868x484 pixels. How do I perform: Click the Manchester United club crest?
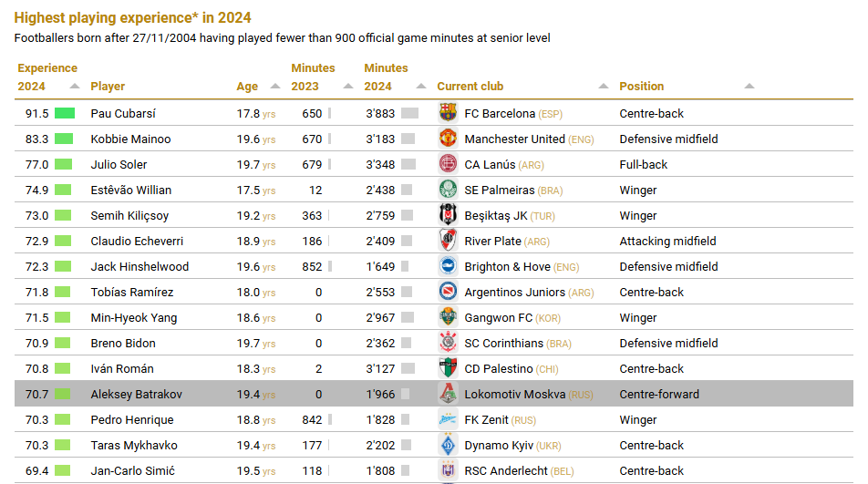(447, 139)
